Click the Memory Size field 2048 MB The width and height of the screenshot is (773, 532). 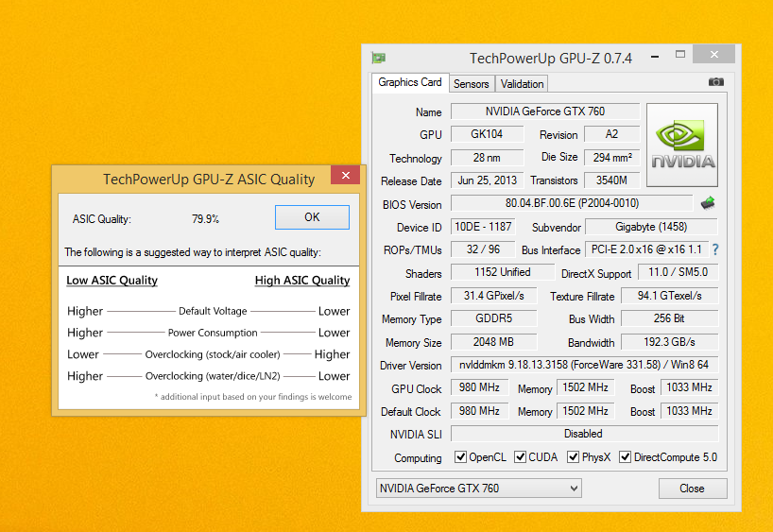(x=494, y=342)
